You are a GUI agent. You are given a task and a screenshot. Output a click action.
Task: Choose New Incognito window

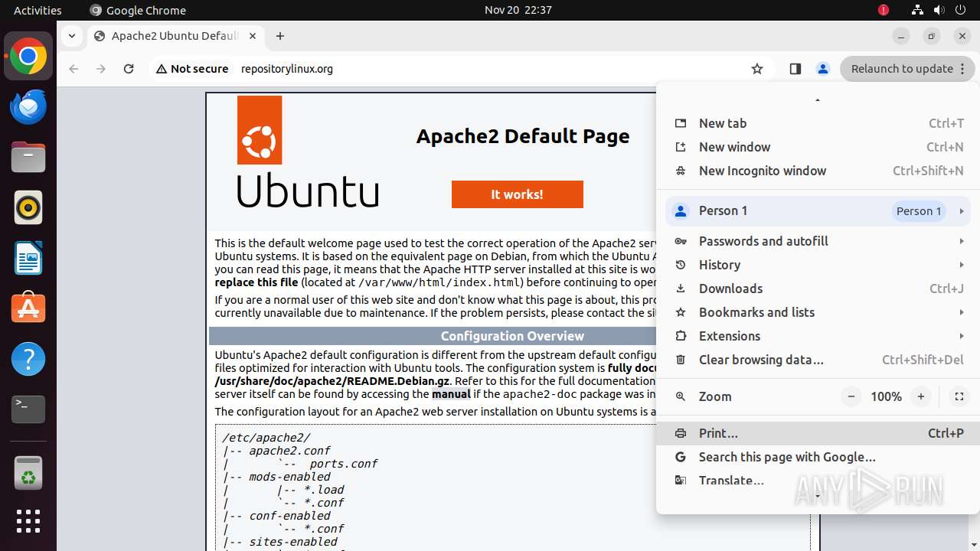coord(818,171)
